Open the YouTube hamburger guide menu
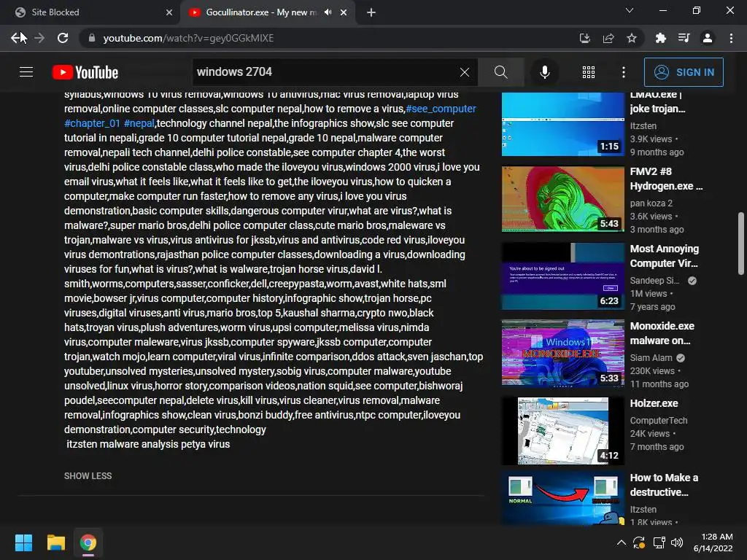This screenshot has height=560, width=747. [26, 72]
